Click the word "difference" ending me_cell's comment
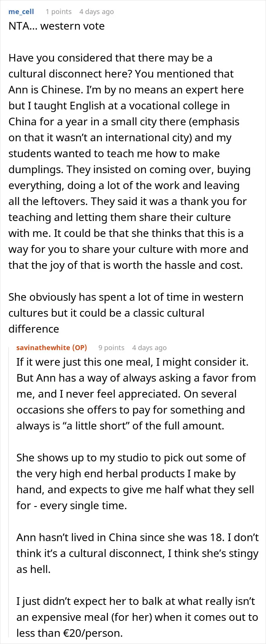This screenshot has height=644, width=266. (x=34, y=329)
